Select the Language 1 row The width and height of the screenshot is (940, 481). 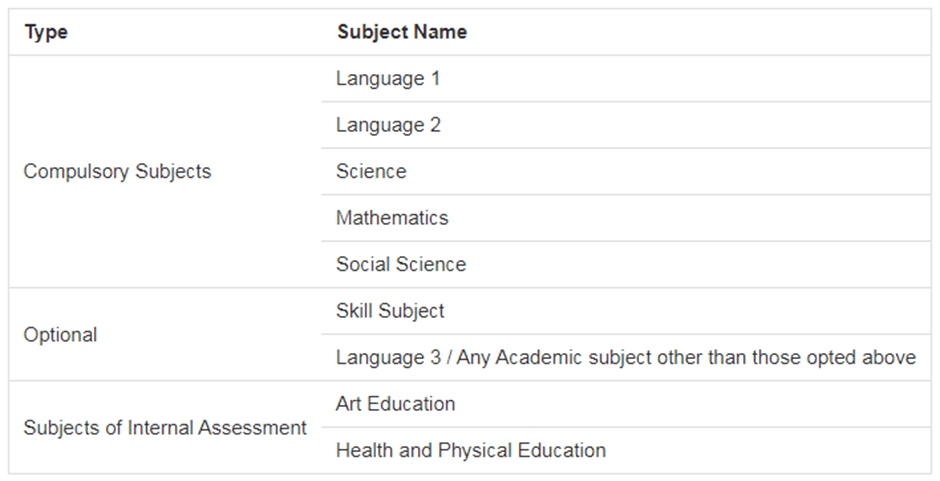tap(626, 79)
